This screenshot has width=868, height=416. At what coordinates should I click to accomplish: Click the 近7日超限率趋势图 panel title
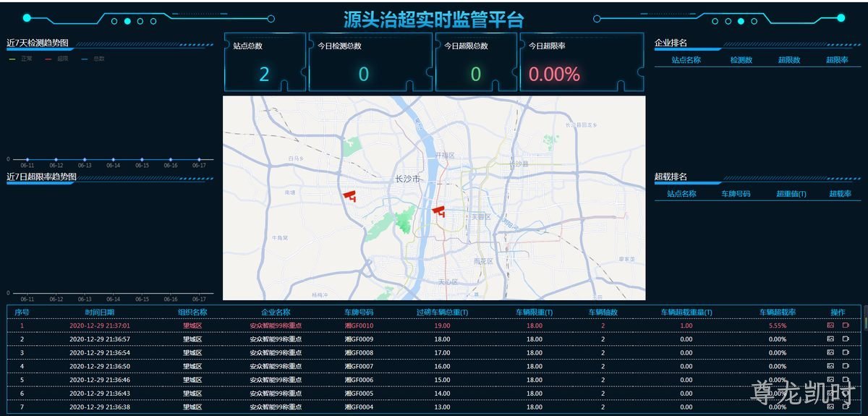(x=41, y=177)
